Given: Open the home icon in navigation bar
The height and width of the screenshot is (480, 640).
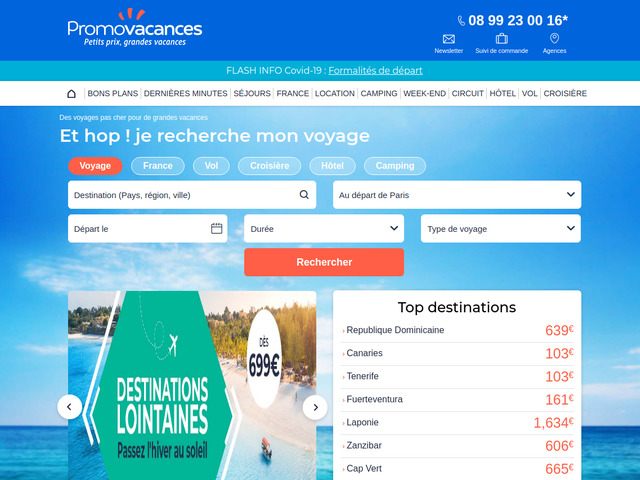Looking at the screenshot, I should (x=71, y=94).
